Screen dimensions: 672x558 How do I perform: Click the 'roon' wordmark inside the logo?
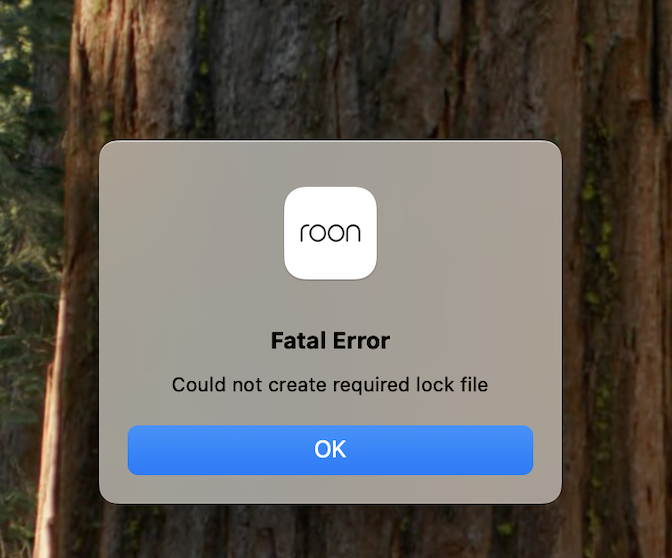click(330, 233)
